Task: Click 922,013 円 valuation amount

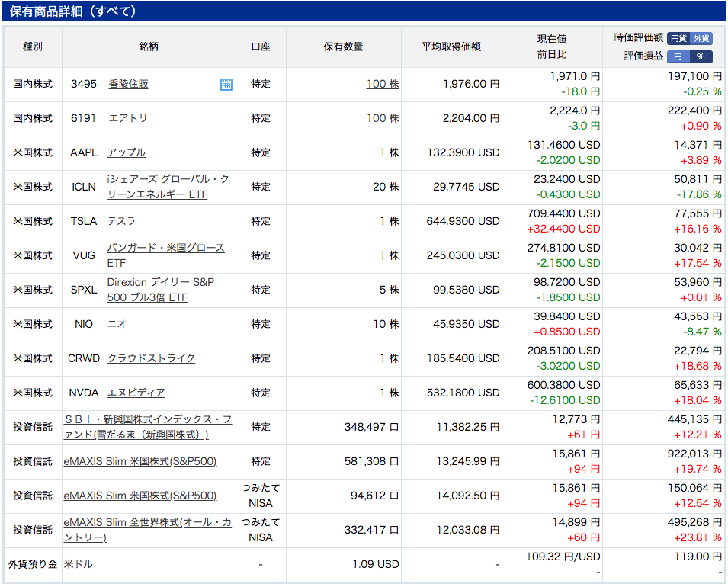Action: (x=694, y=454)
